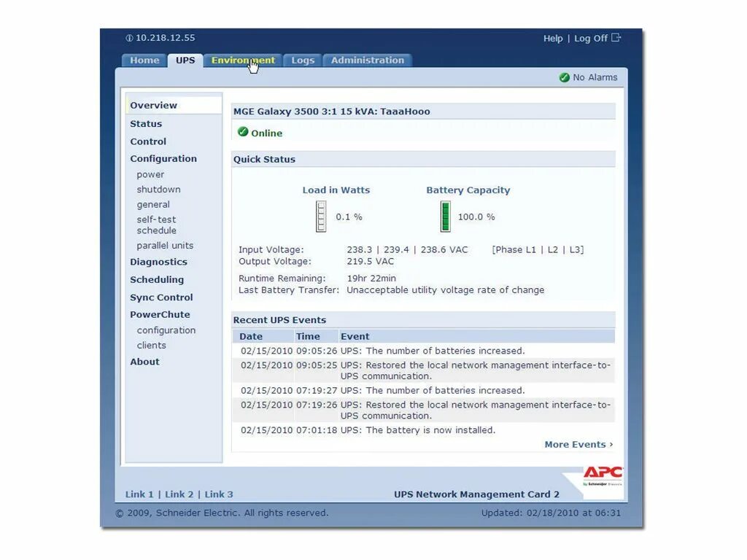Open the Scheduling section

[157, 279]
